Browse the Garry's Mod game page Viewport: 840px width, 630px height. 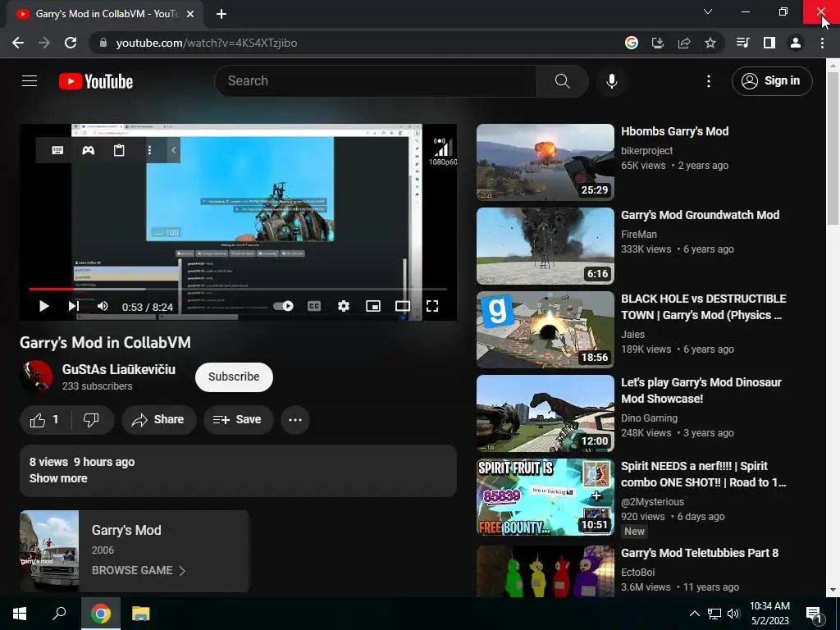(x=138, y=571)
